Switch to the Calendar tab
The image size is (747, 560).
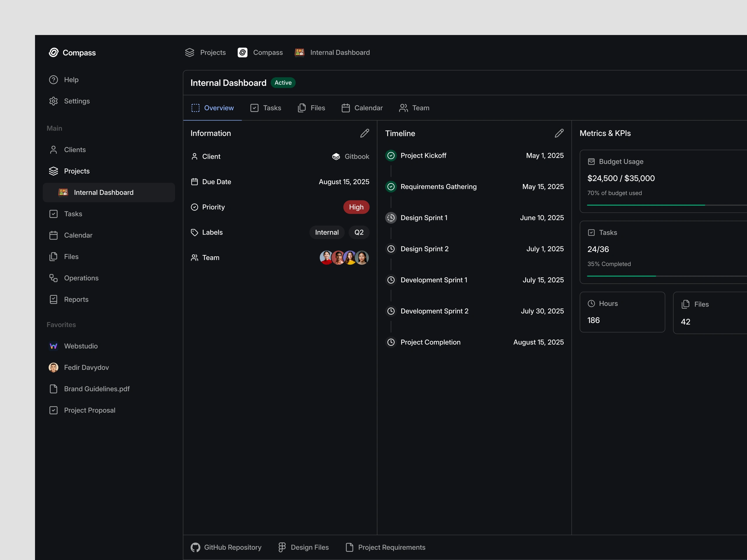pos(362,108)
